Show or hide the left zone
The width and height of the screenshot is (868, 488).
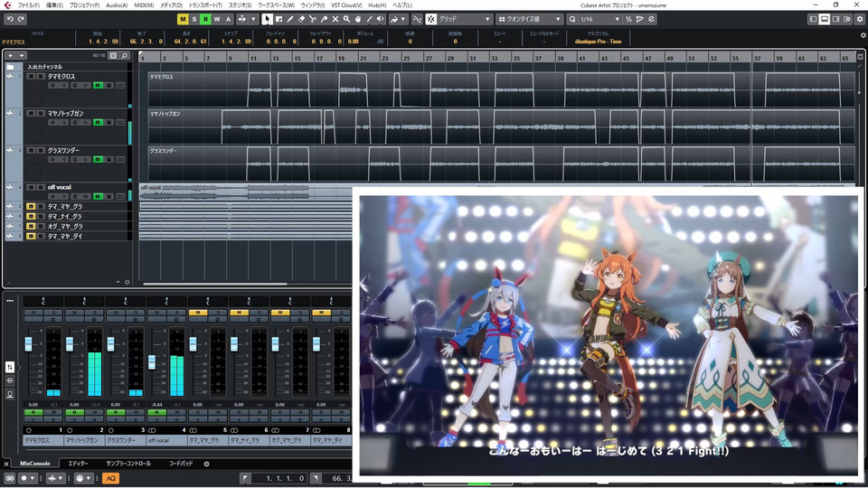coord(813,19)
